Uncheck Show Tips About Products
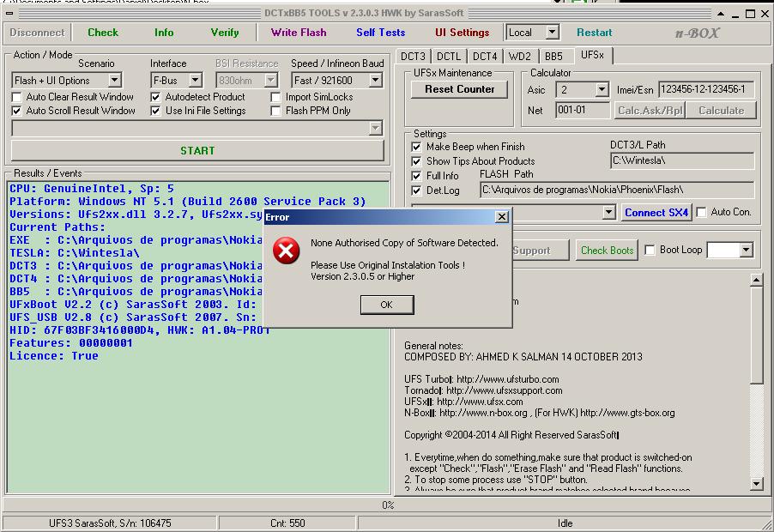The height and width of the screenshot is (532, 774). 417,161
